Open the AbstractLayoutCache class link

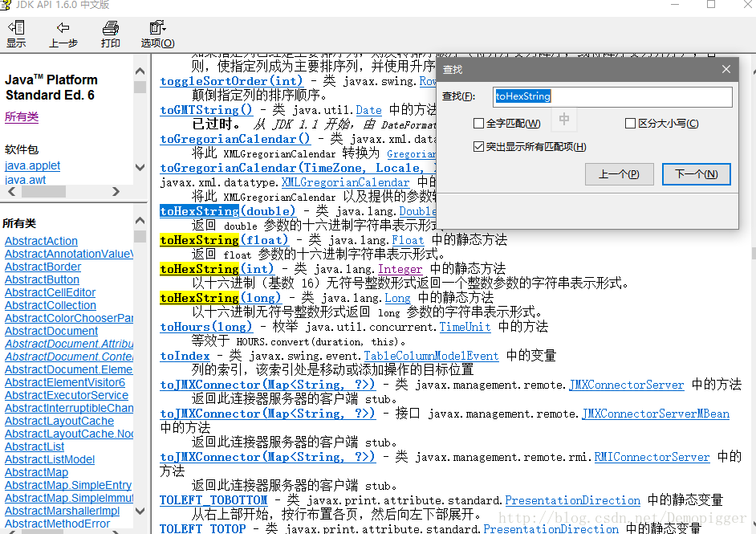59,421
